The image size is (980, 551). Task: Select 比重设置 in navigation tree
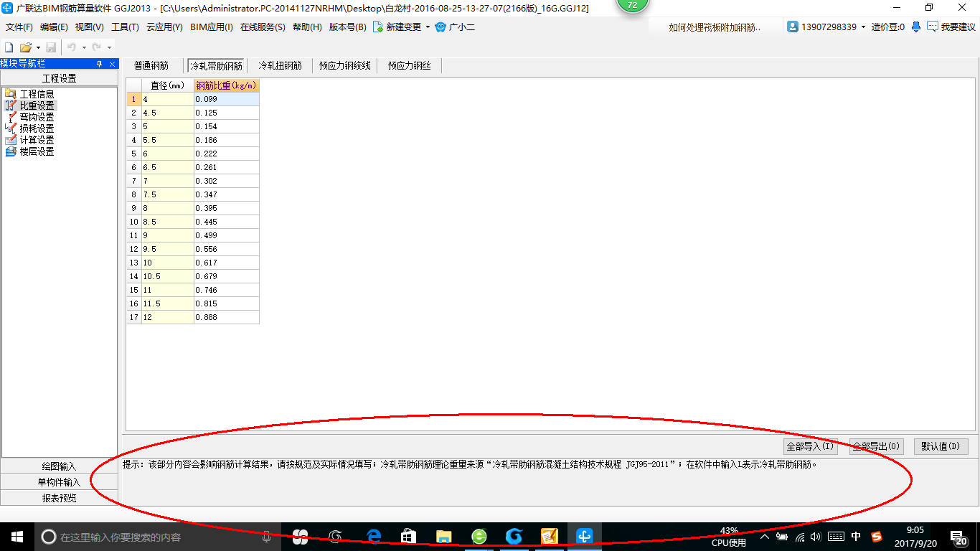[x=37, y=105]
